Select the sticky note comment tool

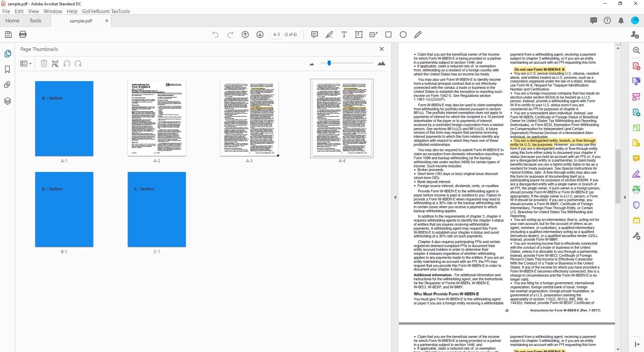(314, 35)
